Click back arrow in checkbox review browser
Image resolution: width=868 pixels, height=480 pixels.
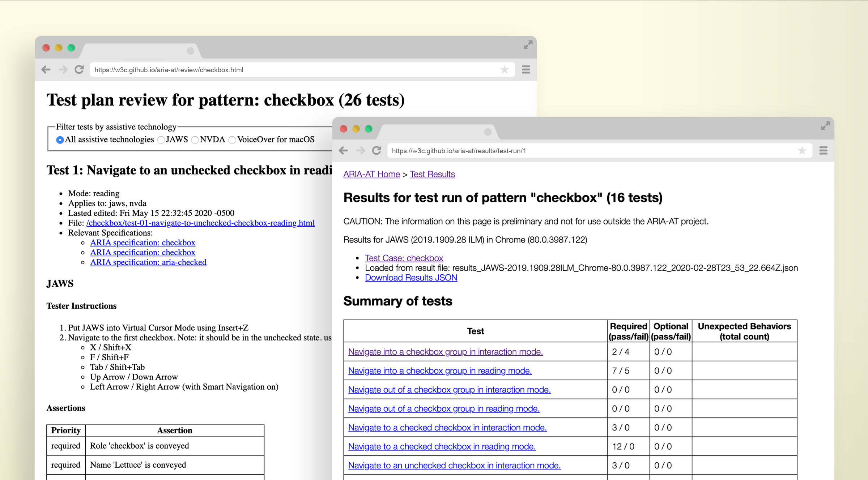click(46, 69)
